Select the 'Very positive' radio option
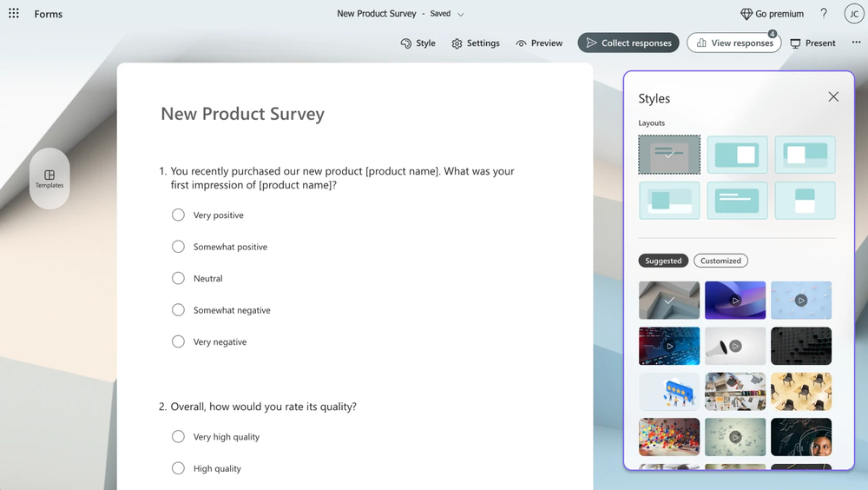The image size is (868, 490). [x=178, y=215]
